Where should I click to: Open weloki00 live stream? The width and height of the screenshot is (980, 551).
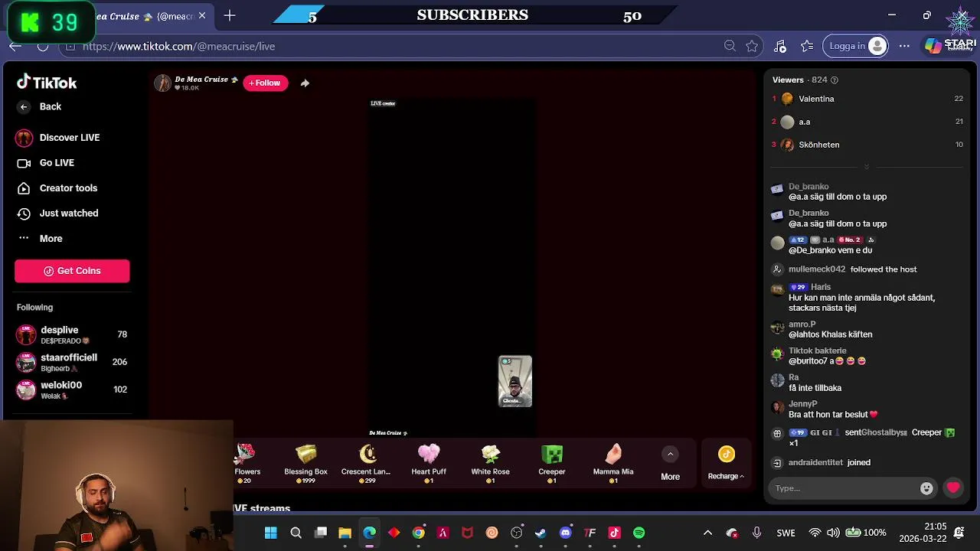(72, 390)
